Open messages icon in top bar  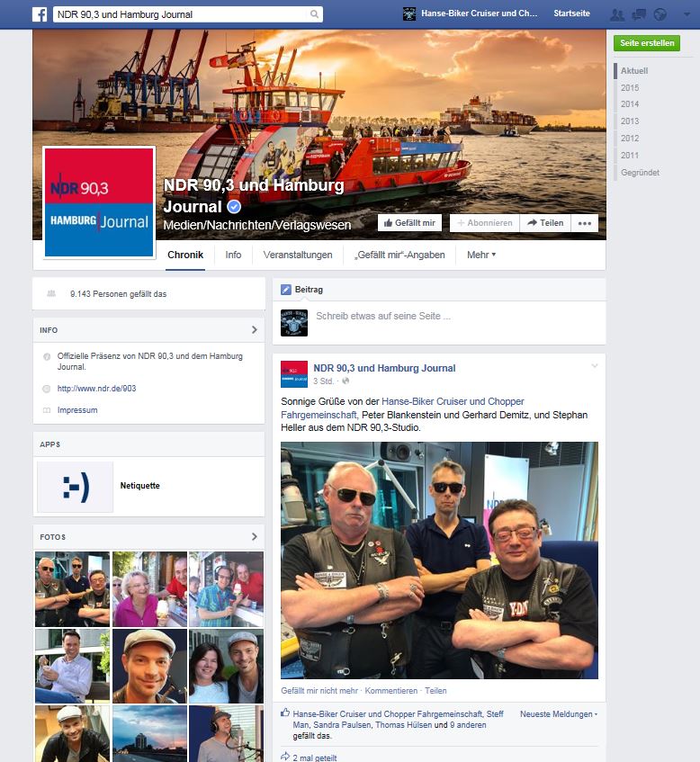click(x=639, y=14)
